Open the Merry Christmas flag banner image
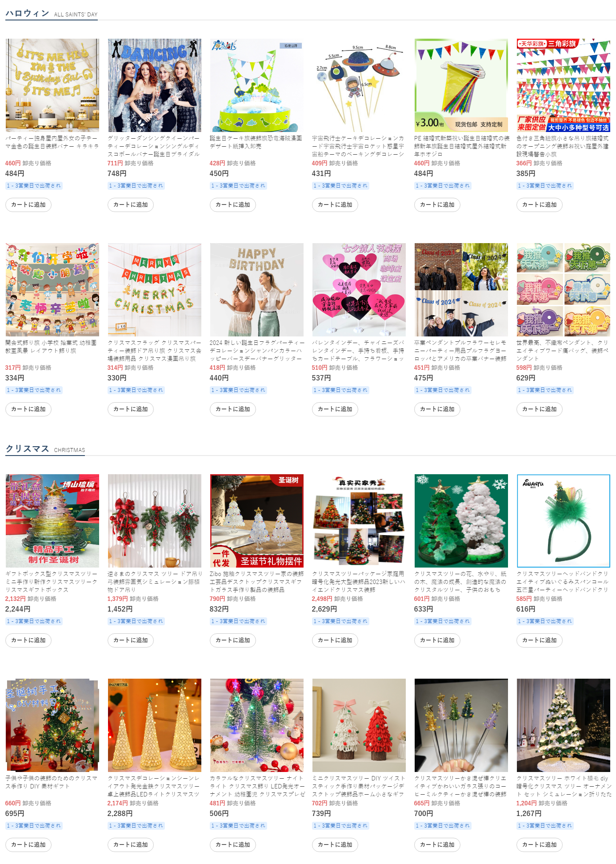 [x=155, y=289]
